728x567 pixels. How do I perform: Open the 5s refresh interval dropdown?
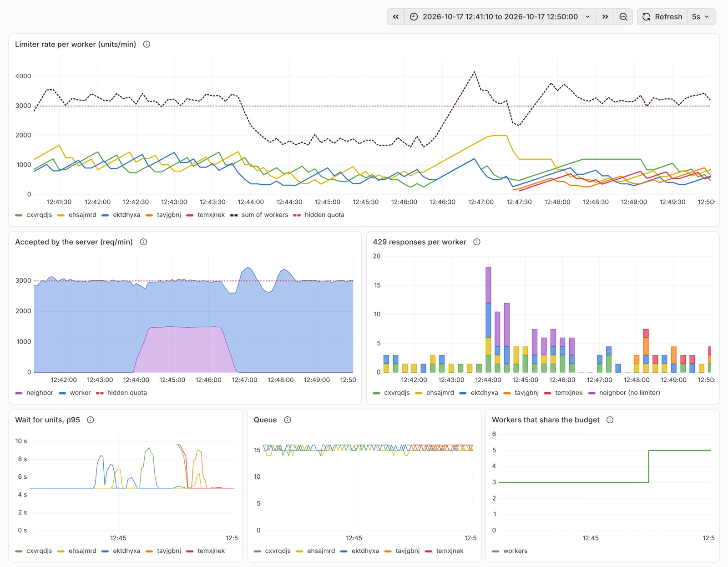click(701, 17)
